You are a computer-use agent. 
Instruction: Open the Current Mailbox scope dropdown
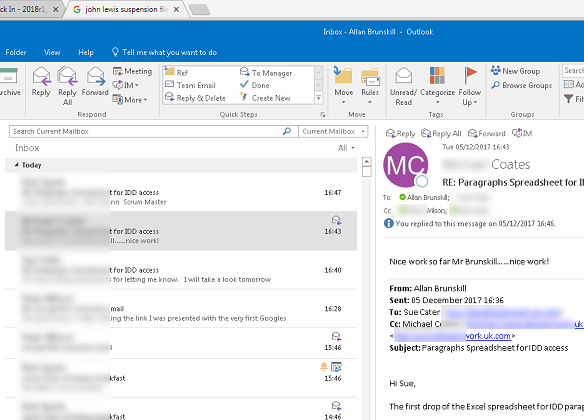coord(333,131)
